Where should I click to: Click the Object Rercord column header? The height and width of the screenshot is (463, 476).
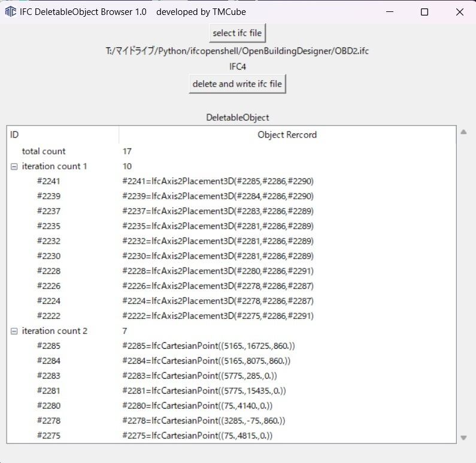click(287, 135)
